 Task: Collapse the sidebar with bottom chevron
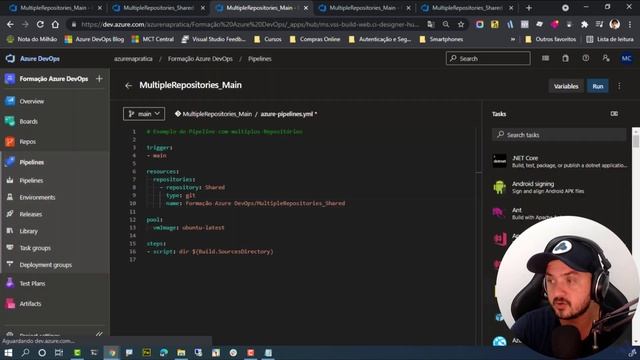click(99, 334)
